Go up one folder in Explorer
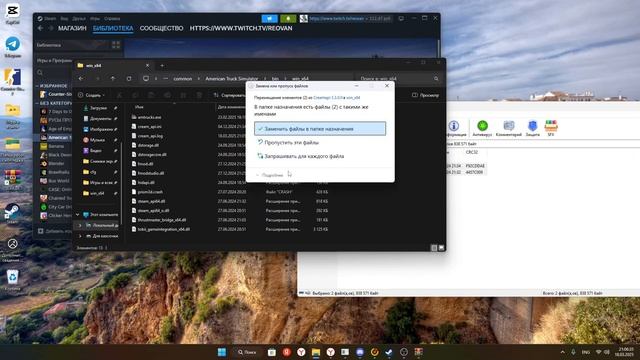 coord(113,78)
